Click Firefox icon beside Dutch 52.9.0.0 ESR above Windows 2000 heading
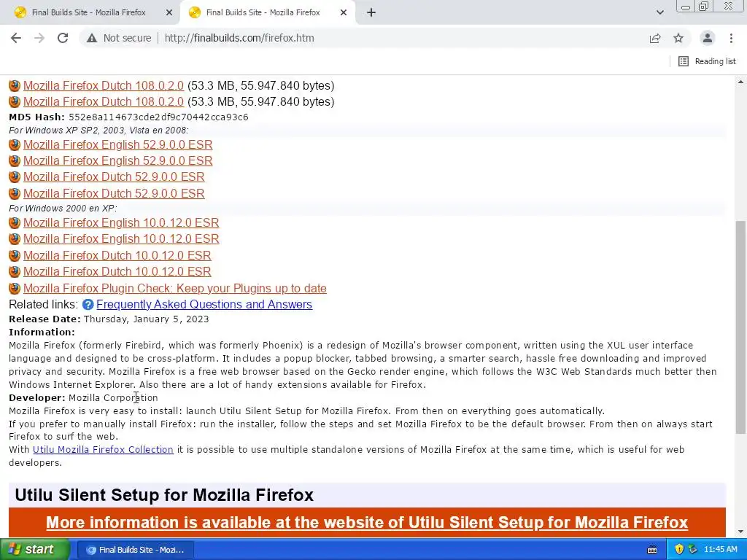The image size is (747, 560). [x=15, y=192]
